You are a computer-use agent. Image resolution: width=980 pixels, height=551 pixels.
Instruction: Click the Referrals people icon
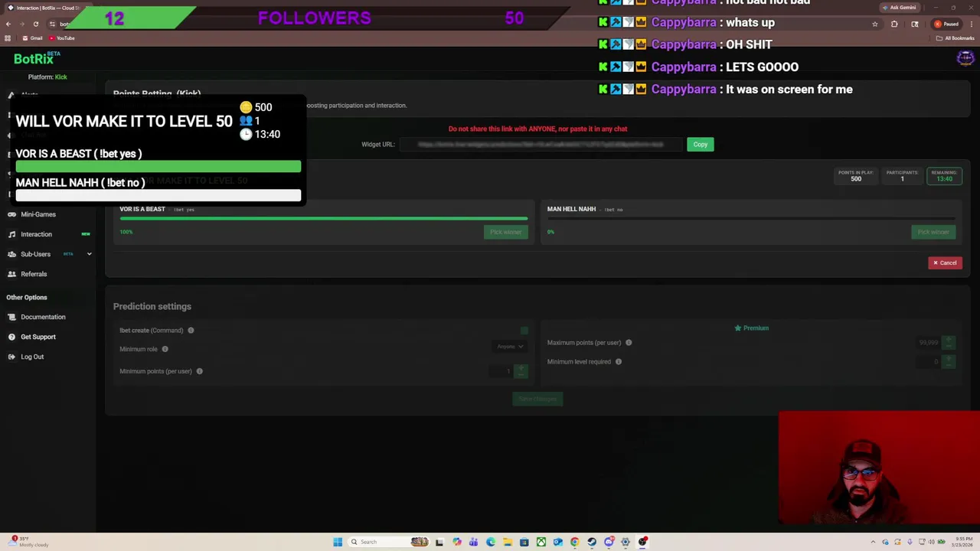click(11, 274)
